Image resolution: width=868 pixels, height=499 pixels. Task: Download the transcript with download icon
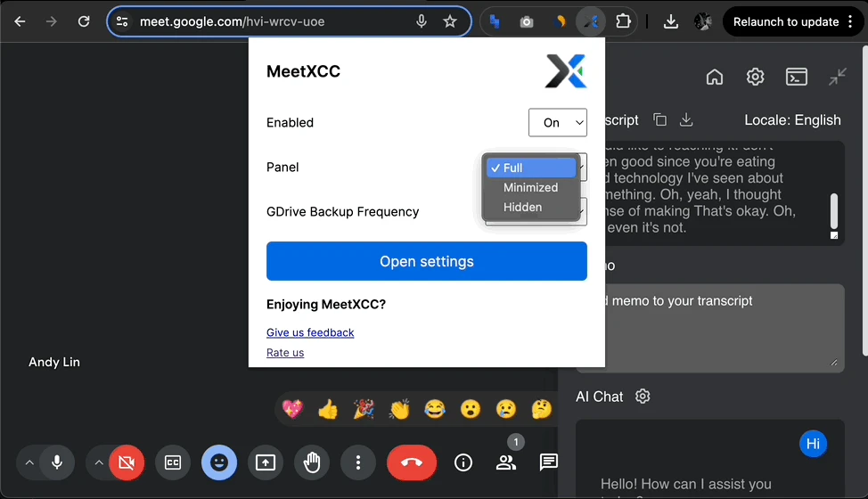click(x=686, y=119)
